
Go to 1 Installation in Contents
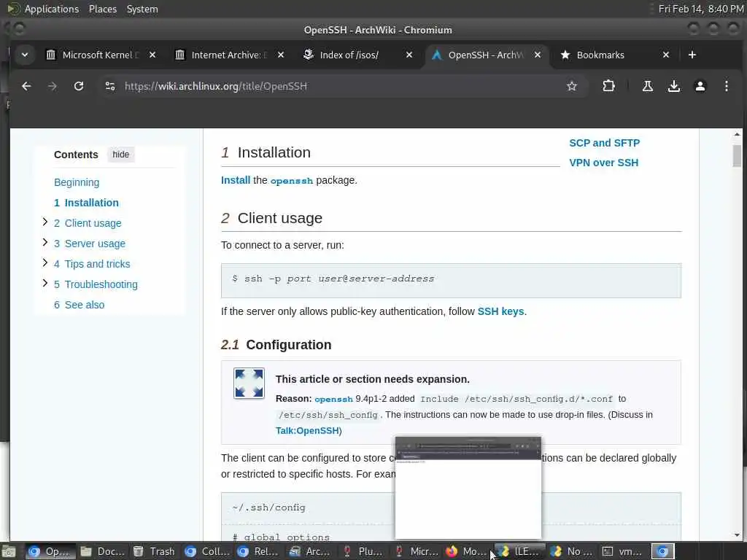point(86,203)
